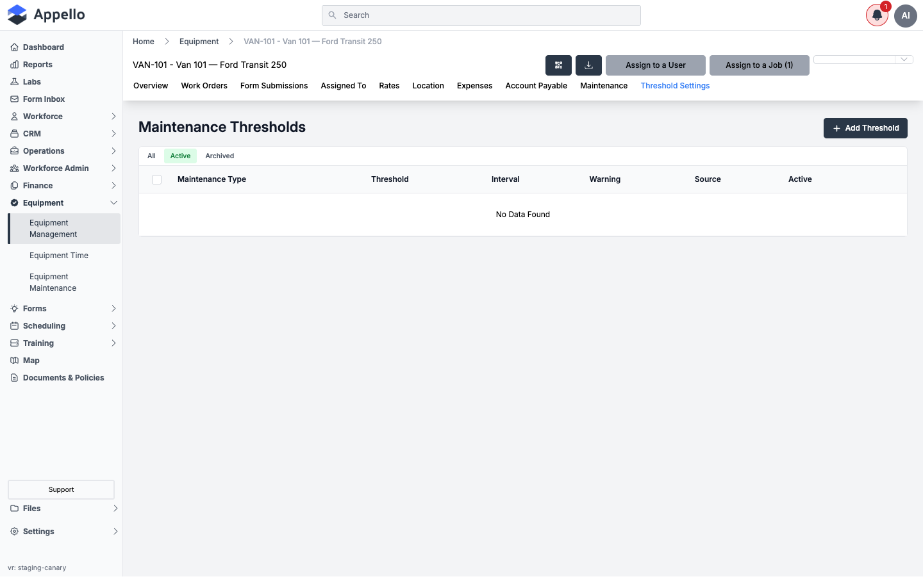This screenshot has width=923, height=588.
Task: Click the Support button
Action: point(61,489)
